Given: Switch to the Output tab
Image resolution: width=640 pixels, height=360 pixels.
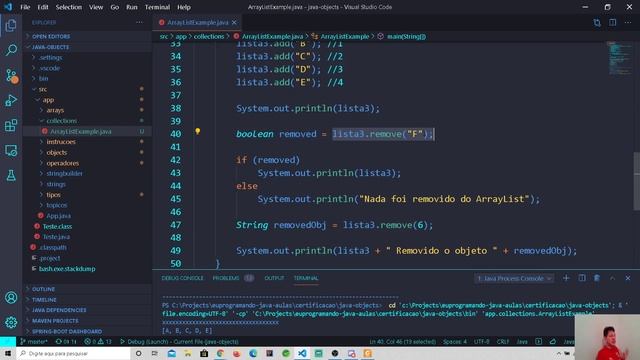Looking at the screenshot, I should 274,278.
